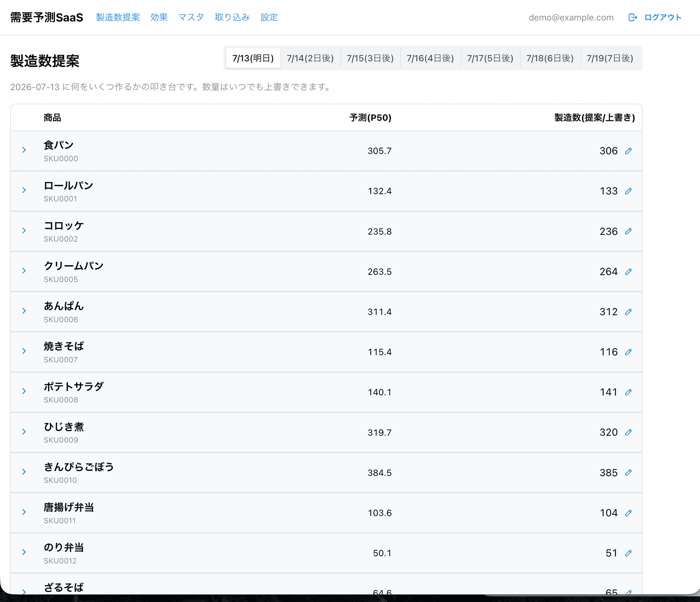Image resolution: width=700 pixels, height=602 pixels.
Task: Expand the 唐揚げ弁当 row
Action: click(x=24, y=512)
